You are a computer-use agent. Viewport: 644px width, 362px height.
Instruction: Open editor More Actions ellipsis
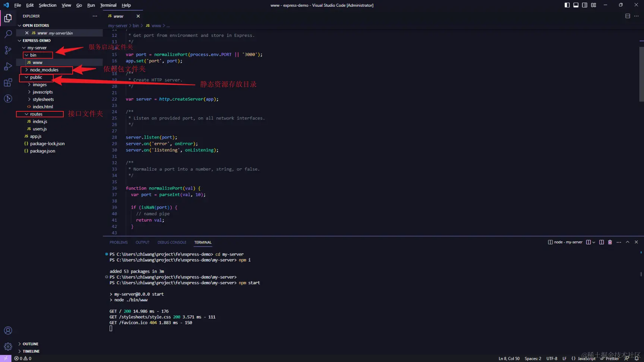coord(637,16)
